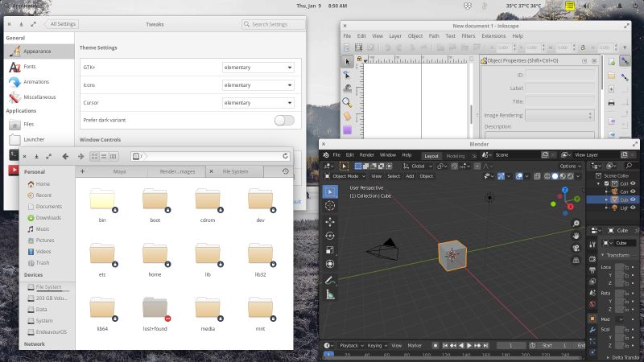Viewport: 644px width, 362px height.
Task: Open the Cursor theme dropdown
Action: [x=258, y=103]
